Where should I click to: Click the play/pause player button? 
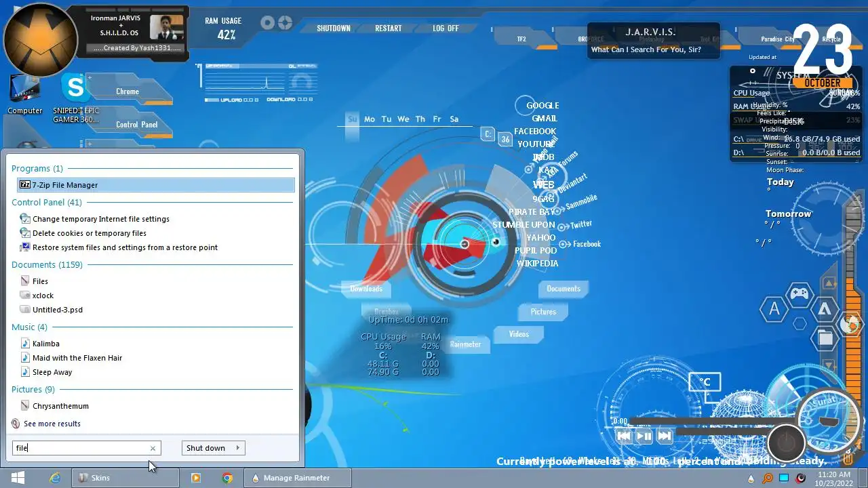644,436
